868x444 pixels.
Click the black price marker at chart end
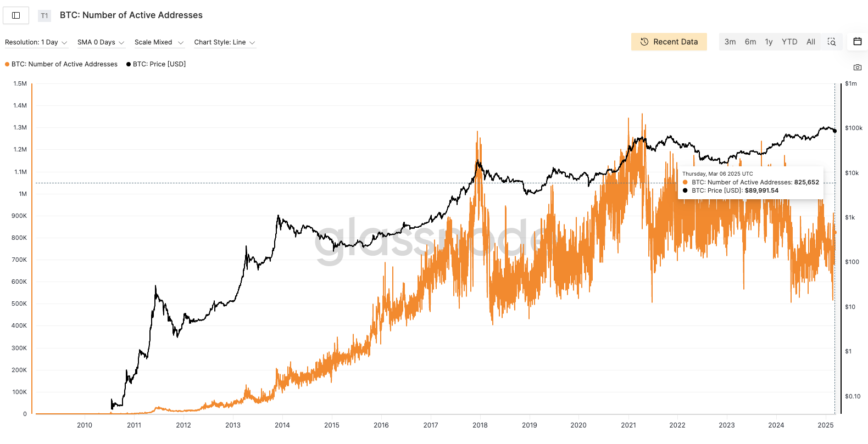click(x=835, y=131)
